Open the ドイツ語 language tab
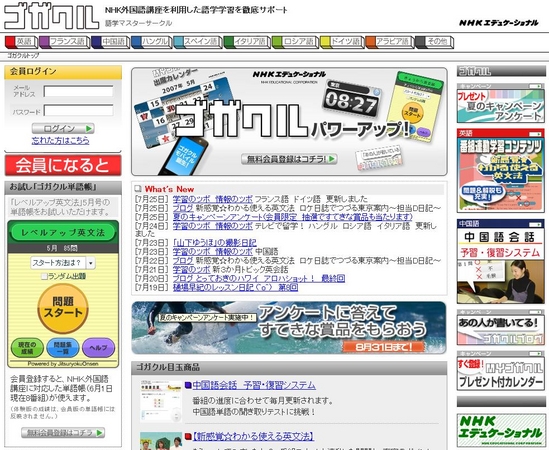Screen dimensions: 549x450 pyautogui.click(x=342, y=42)
